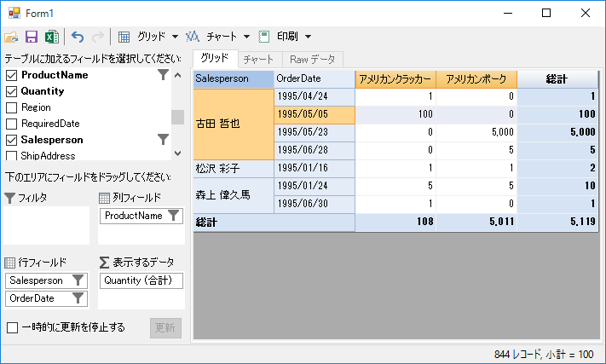This screenshot has width=606, height=364.
Task: Uncheck the Quantity field checkbox
Action: (12, 91)
